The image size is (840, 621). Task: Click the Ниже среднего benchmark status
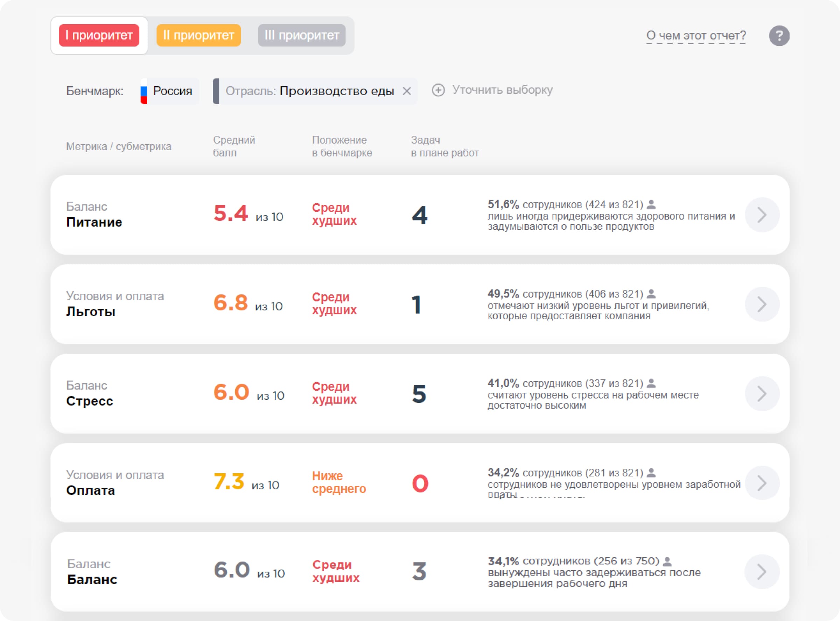[x=339, y=482]
